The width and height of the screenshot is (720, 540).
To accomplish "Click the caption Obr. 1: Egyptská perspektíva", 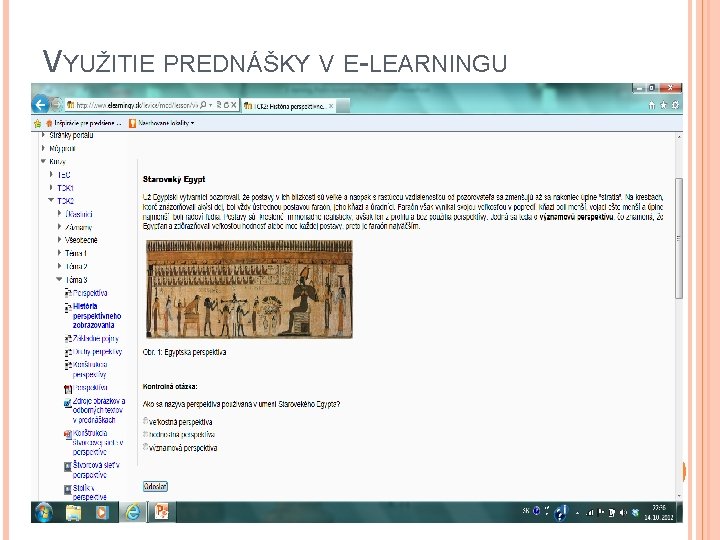I will pyautogui.click(x=185, y=352).
